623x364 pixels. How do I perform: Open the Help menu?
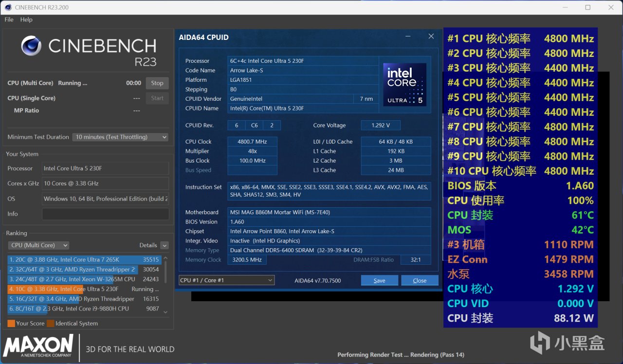point(26,19)
